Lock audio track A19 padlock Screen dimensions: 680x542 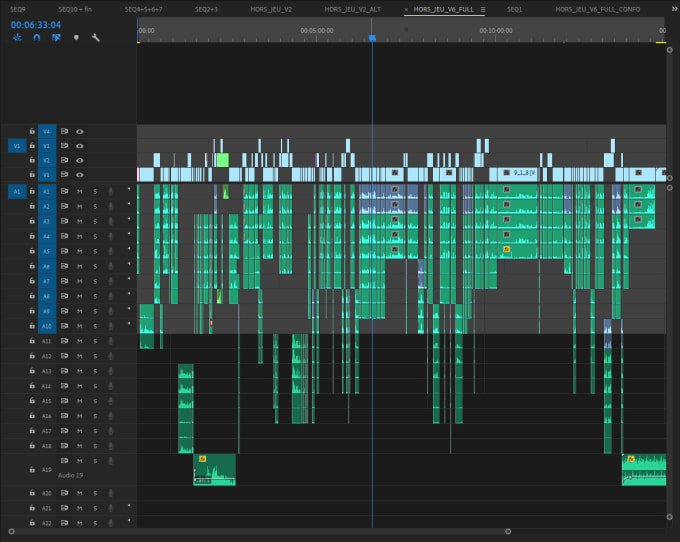(32, 470)
